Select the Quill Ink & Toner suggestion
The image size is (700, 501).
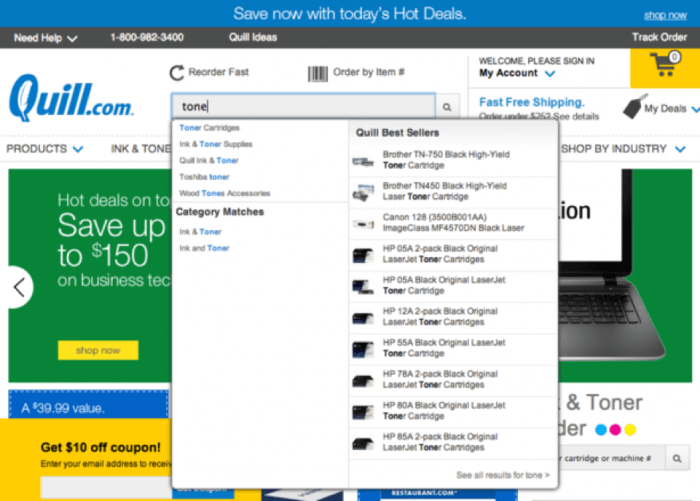click(209, 160)
